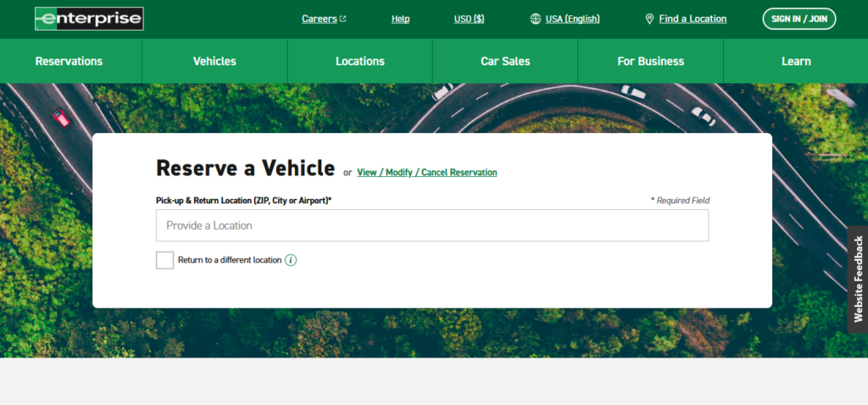Enable Return to a different location checkbox
Viewport: 868px width, 405px height.
[x=165, y=260]
